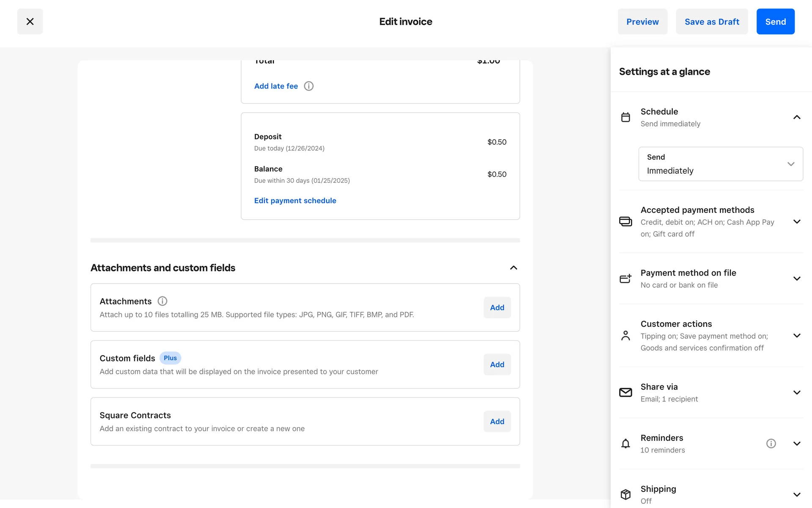Expand Payment method on file
The image size is (812, 508).
(797, 278)
